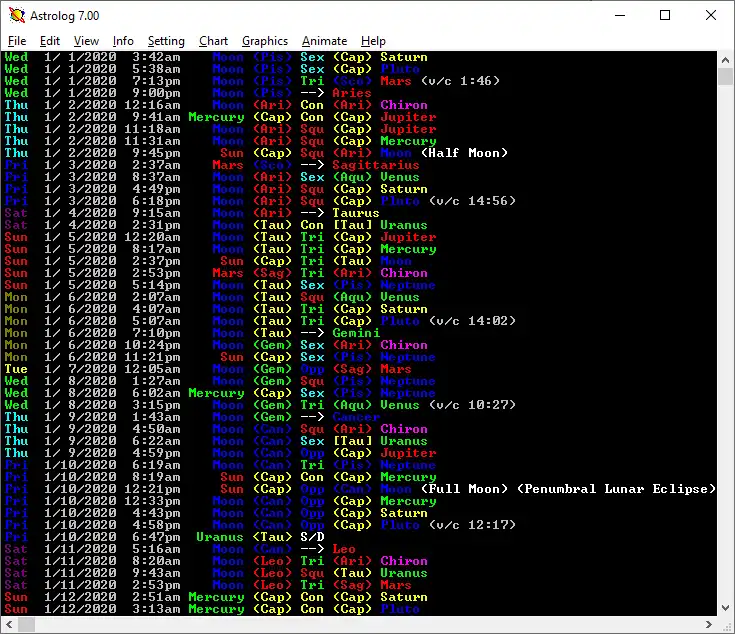Minimize the Astrolog window
735x634 pixels.
pos(620,15)
